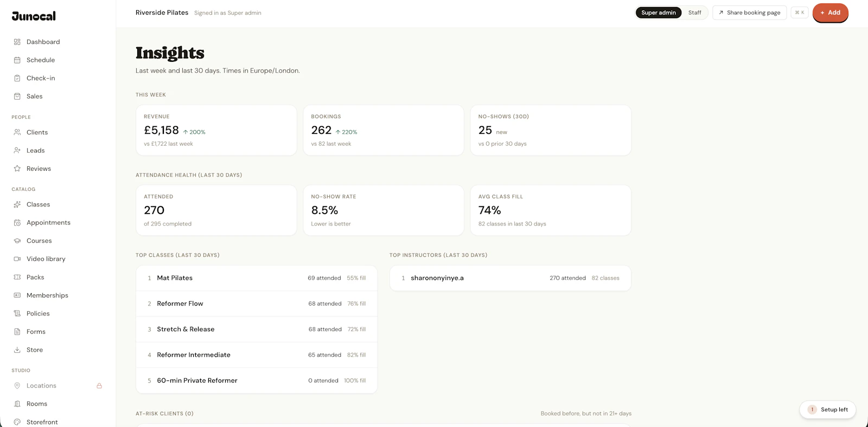Viewport: 868px width, 427px height.
Task: Click the Courses graduation cap icon
Action: tap(17, 241)
